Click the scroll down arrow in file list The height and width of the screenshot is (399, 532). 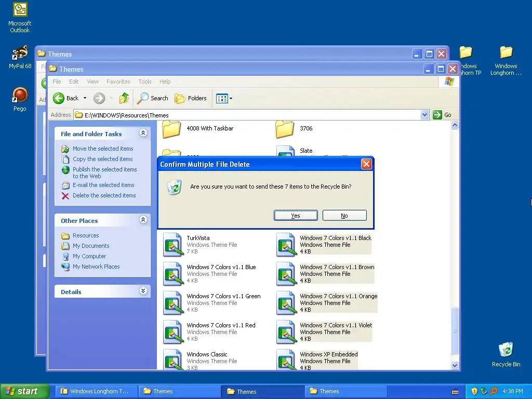pos(455,365)
